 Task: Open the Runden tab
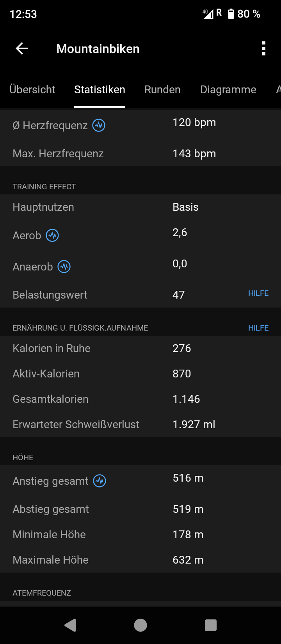click(162, 90)
